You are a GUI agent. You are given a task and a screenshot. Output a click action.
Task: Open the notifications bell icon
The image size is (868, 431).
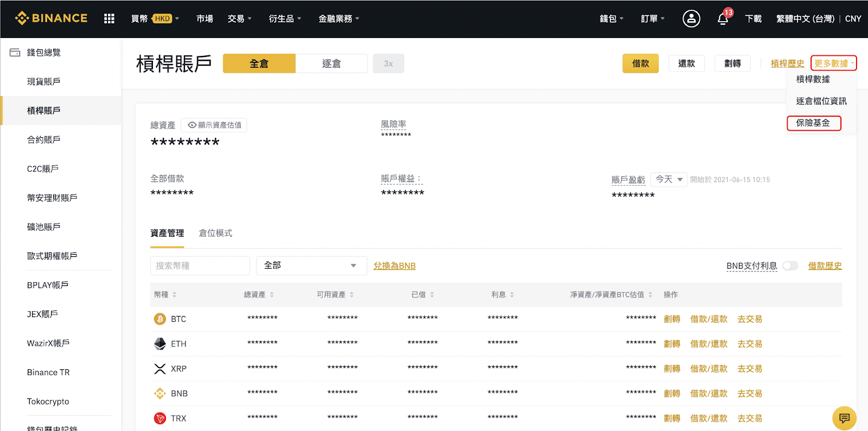click(x=723, y=19)
